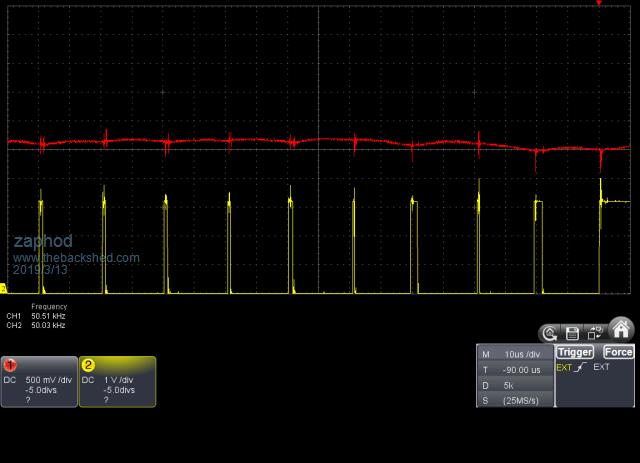Open the 10us/div timebase setting
The height and width of the screenshot is (463, 640).
coord(514,354)
